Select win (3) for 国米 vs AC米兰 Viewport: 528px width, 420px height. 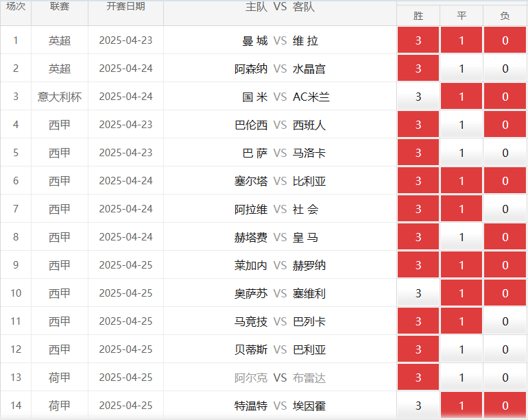(418, 96)
